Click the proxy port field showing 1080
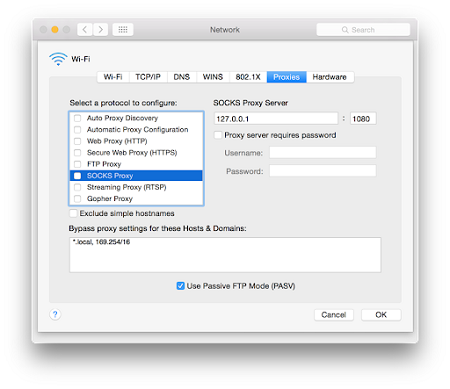The height and width of the screenshot is (389, 450). coord(363,119)
